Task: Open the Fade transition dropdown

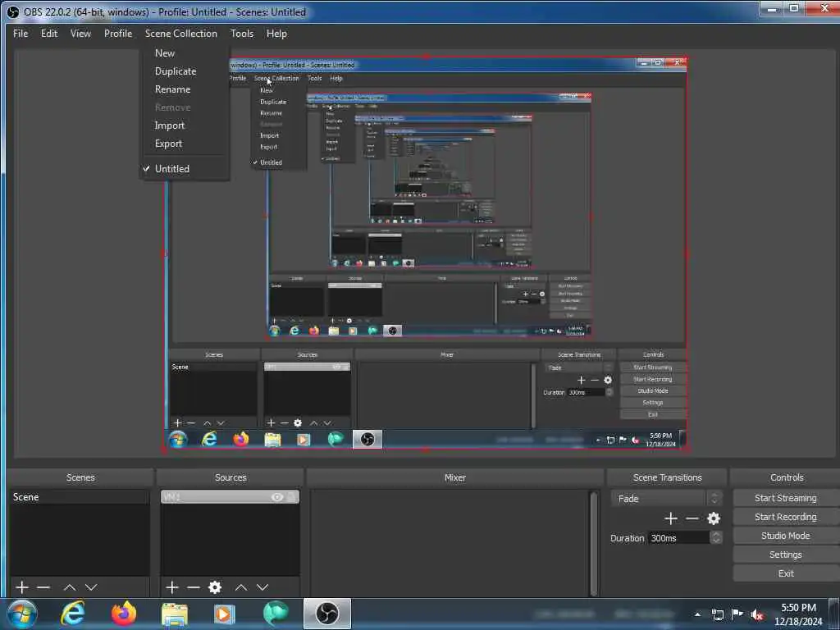Action: (666, 498)
